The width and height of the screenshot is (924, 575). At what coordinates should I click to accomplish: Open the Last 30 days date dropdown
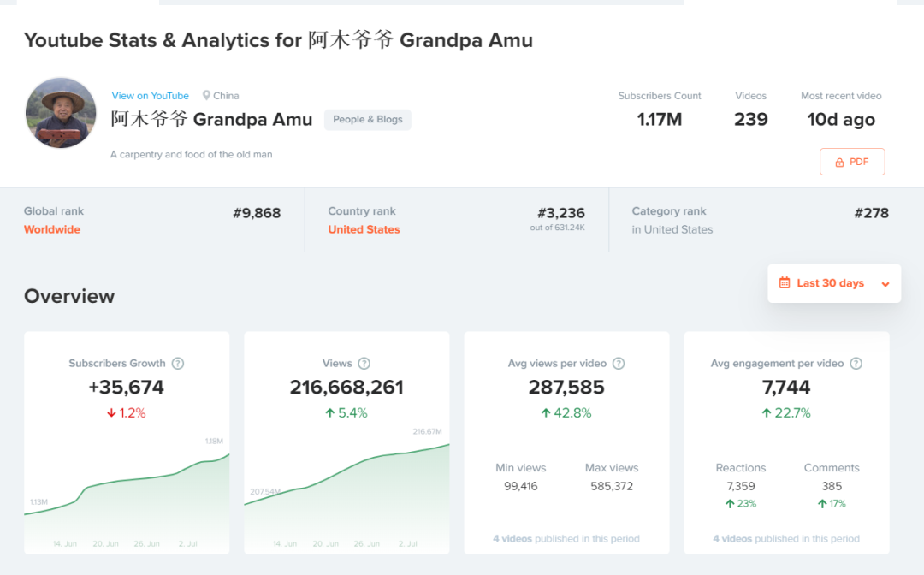[834, 283]
